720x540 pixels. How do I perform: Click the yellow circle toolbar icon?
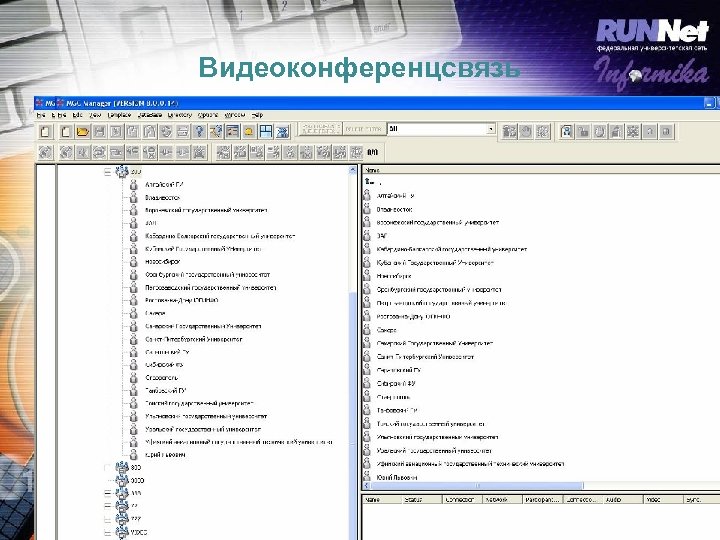click(249, 132)
